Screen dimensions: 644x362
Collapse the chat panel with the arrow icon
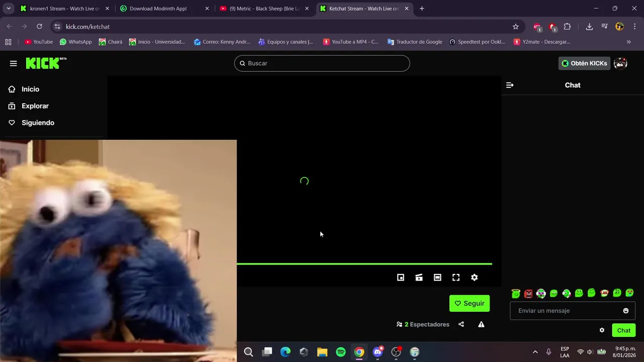[510, 85]
